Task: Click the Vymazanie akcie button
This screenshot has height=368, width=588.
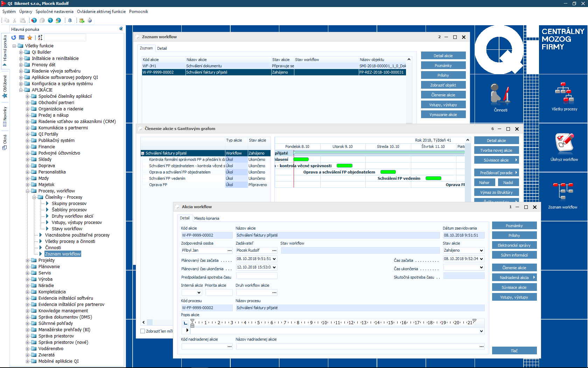Action: point(443,115)
